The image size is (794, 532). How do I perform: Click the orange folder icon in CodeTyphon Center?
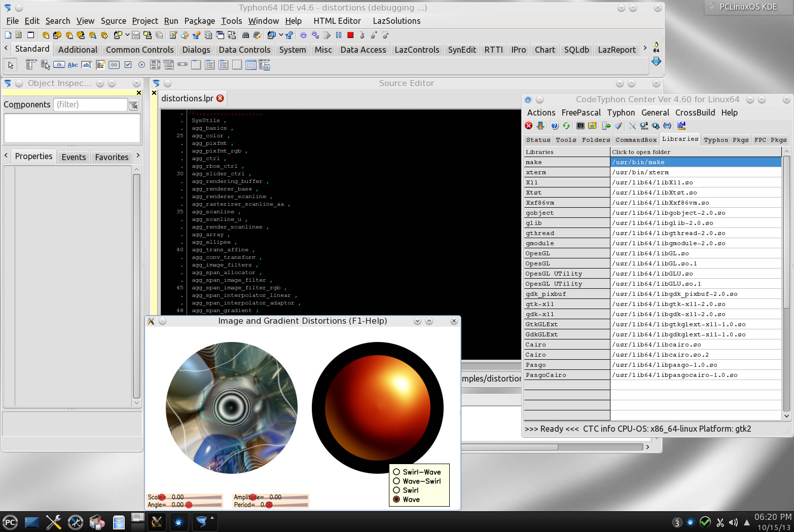pyautogui.click(x=592, y=126)
